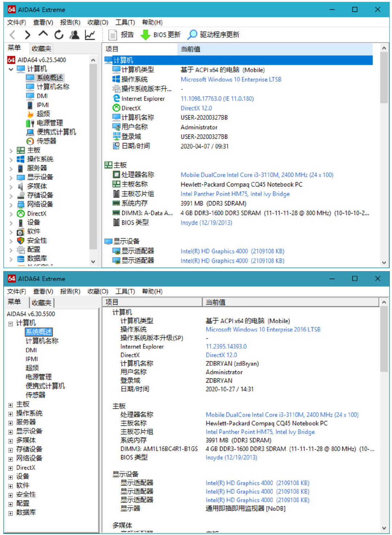Open the Microsoft Windows 10 Enterprise 2016 LTSB link
The image size is (392, 535).
263,330
